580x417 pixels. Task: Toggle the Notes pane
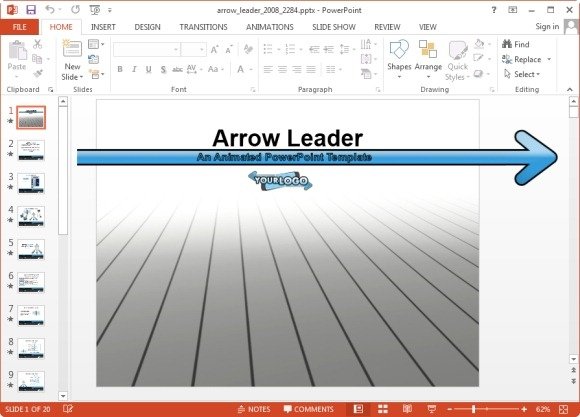(254, 409)
